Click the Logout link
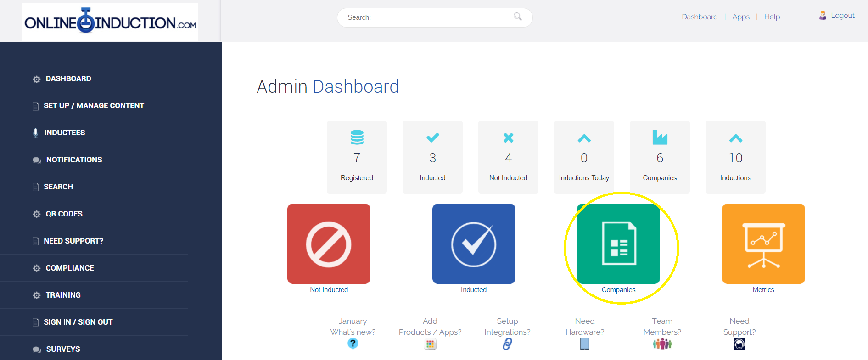868x360 pixels. [843, 15]
